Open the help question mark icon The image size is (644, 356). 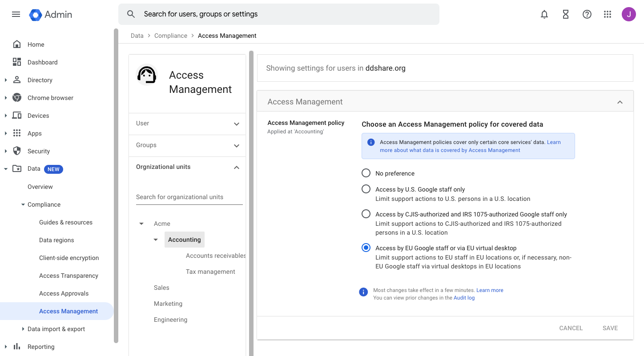coord(587,14)
